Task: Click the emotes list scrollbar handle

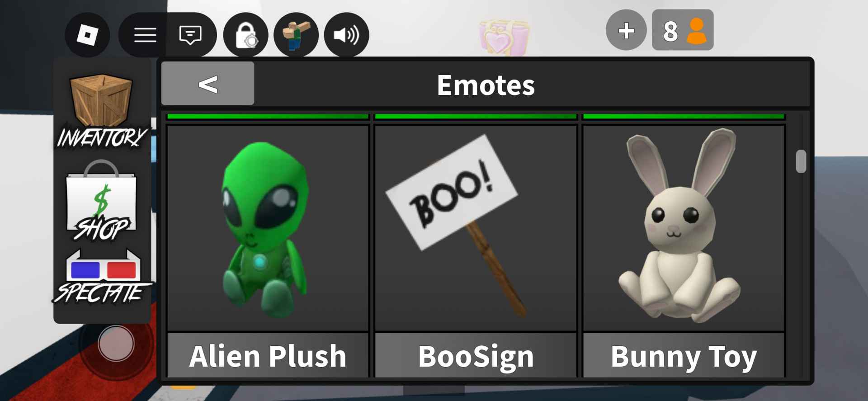Action: [801, 161]
